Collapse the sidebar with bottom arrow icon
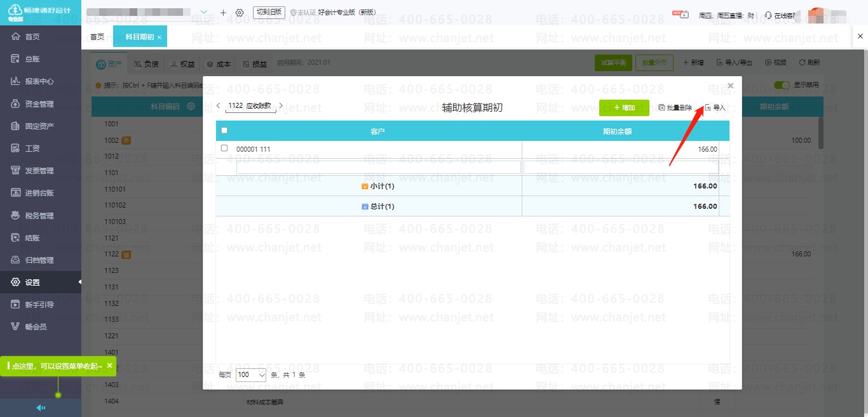868x417 pixels. 41,407
